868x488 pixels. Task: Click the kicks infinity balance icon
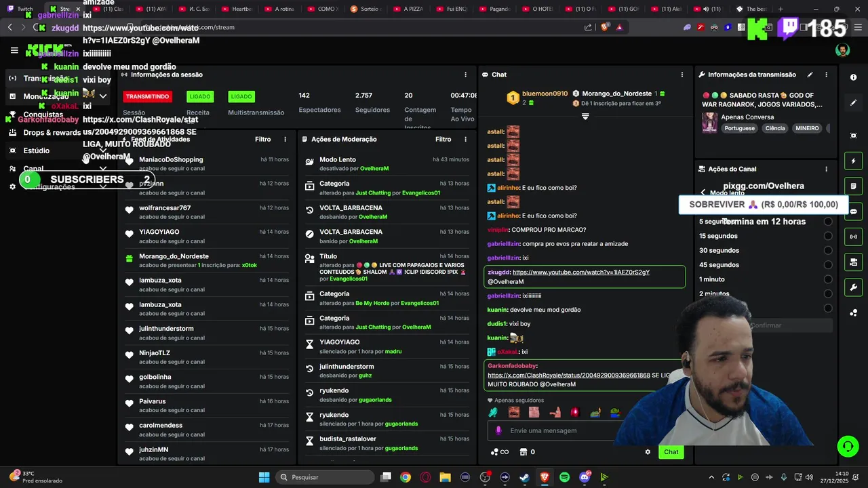(x=499, y=452)
